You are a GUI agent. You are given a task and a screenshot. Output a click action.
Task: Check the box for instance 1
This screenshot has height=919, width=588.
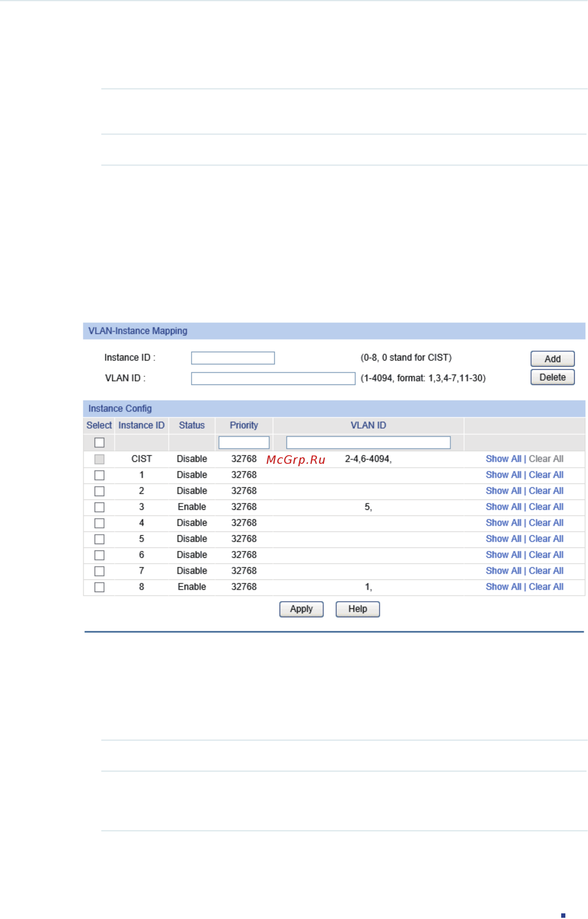(99, 475)
